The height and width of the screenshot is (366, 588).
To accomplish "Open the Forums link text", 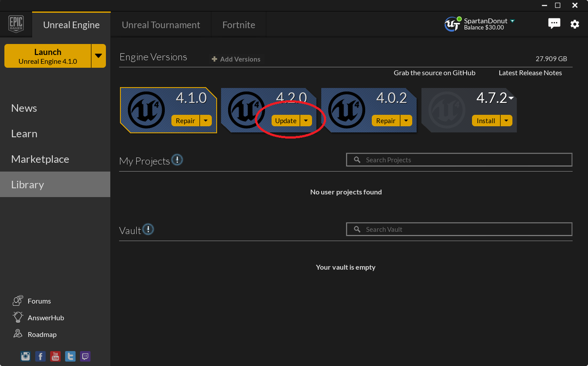I will (39, 301).
